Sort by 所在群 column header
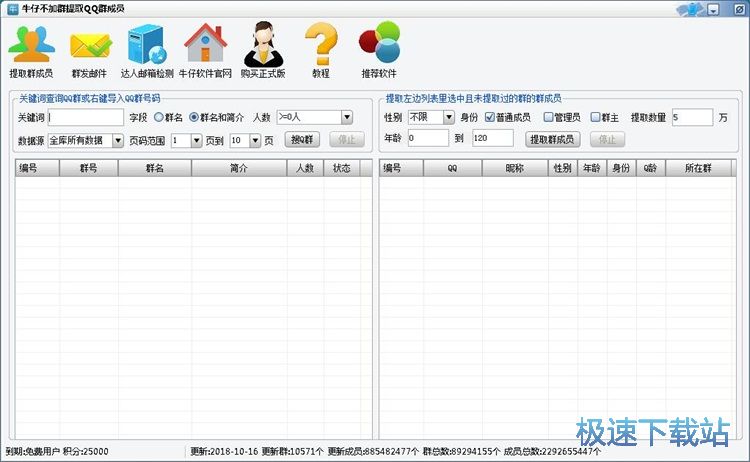The height and width of the screenshot is (462, 750). 698,168
